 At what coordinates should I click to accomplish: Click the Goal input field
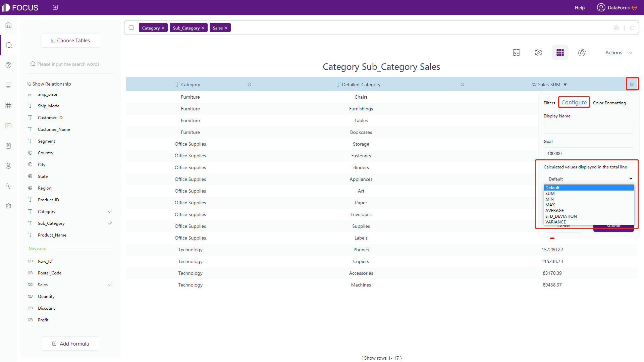(x=589, y=153)
